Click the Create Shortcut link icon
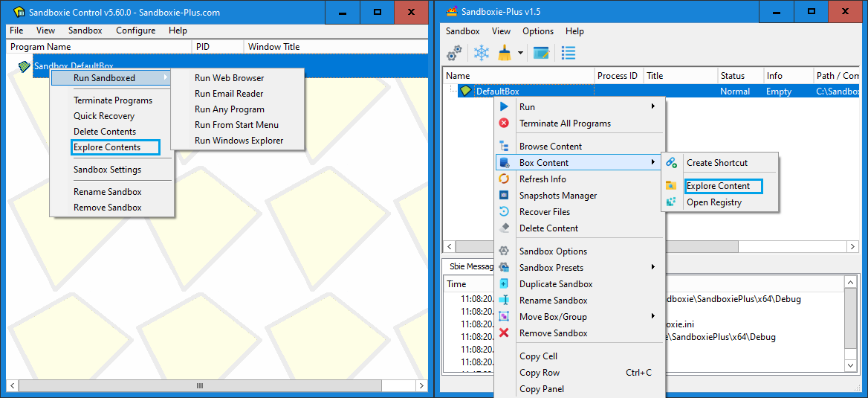Viewport: 868px width, 398px height. (672, 163)
